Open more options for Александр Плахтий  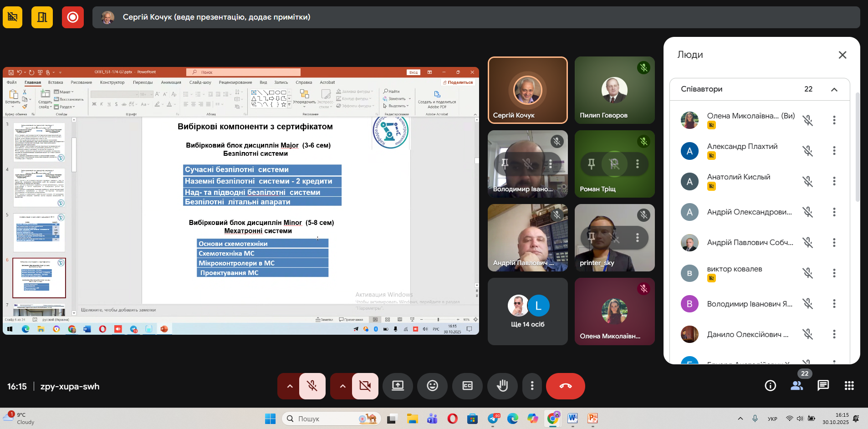pyautogui.click(x=834, y=151)
